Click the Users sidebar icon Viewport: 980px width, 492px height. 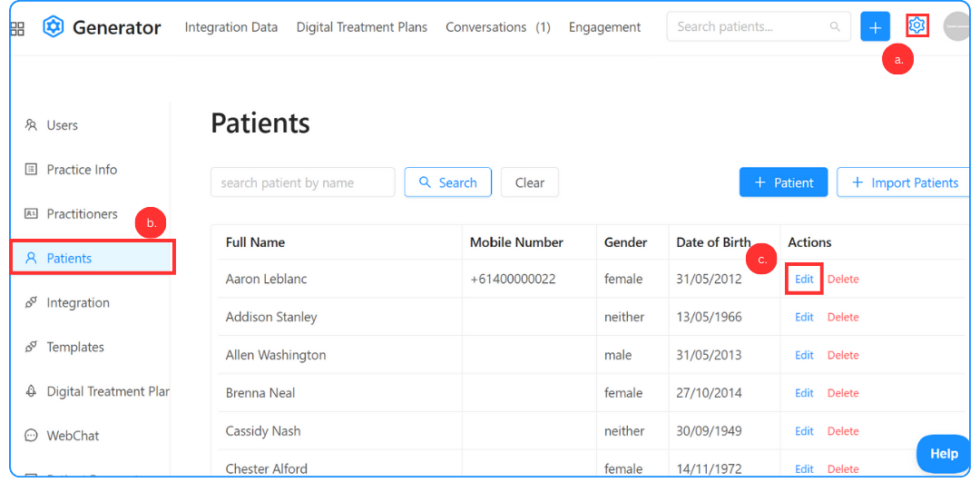[x=31, y=125]
